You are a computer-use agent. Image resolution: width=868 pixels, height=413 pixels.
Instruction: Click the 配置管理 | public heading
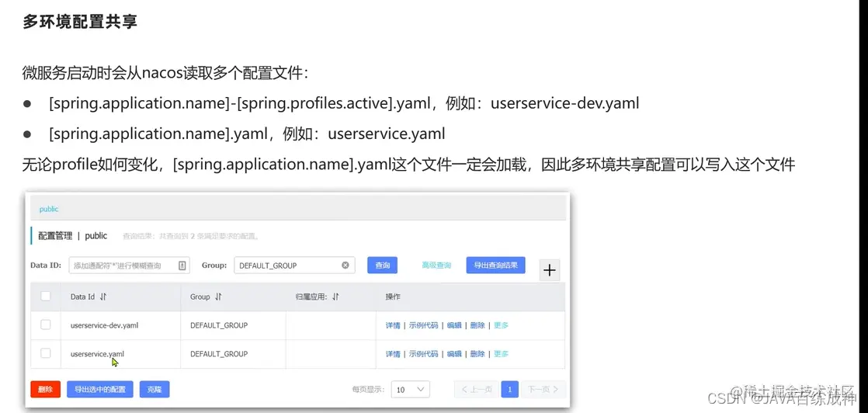point(72,236)
